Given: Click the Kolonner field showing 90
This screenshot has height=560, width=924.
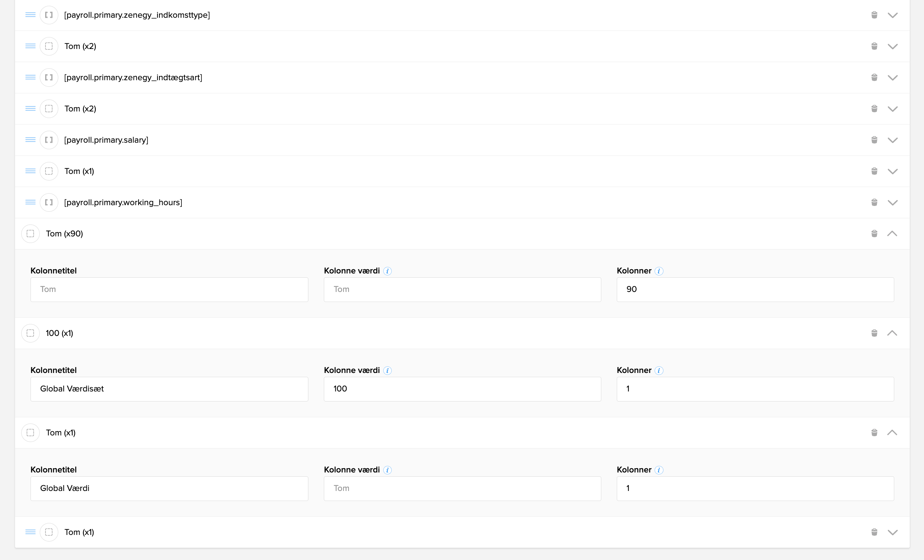Looking at the screenshot, I should pos(755,290).
